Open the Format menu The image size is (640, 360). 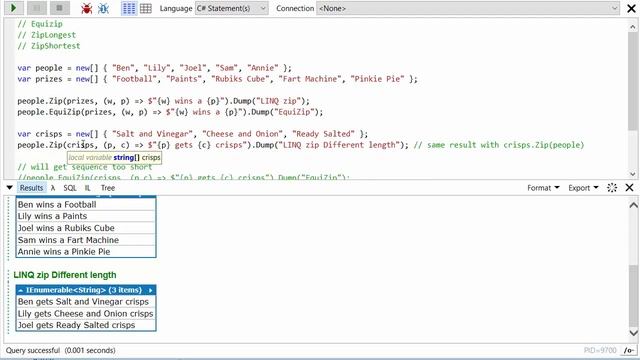pos(543,188)
